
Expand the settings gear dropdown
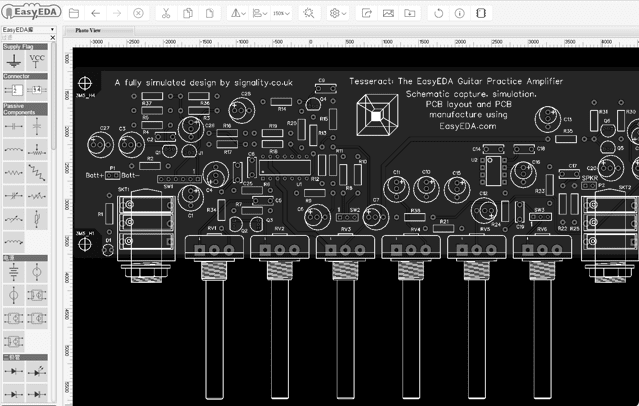click(x=338, y=14)
